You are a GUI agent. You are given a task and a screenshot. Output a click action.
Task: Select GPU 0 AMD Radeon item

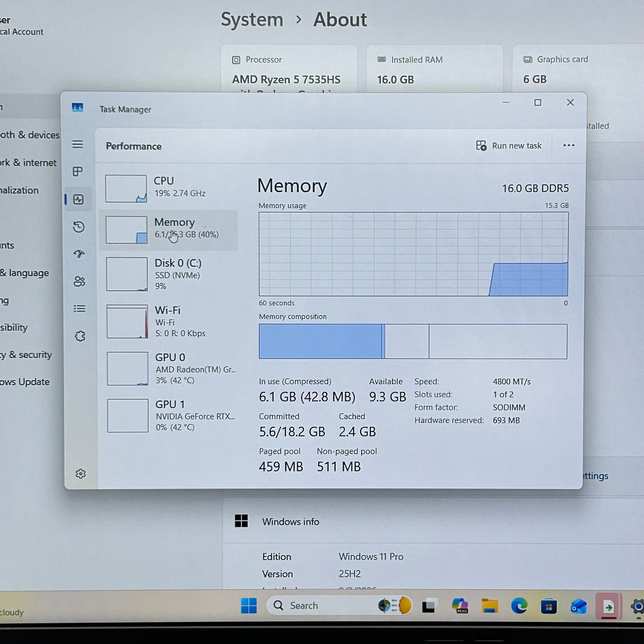(x=169, y=369)
